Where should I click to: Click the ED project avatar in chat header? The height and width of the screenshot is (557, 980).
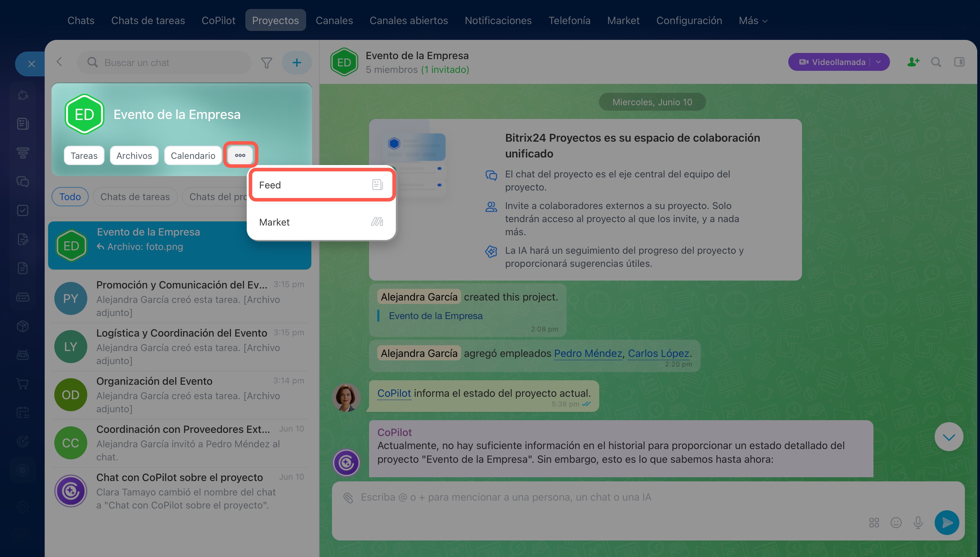(344, 62)
